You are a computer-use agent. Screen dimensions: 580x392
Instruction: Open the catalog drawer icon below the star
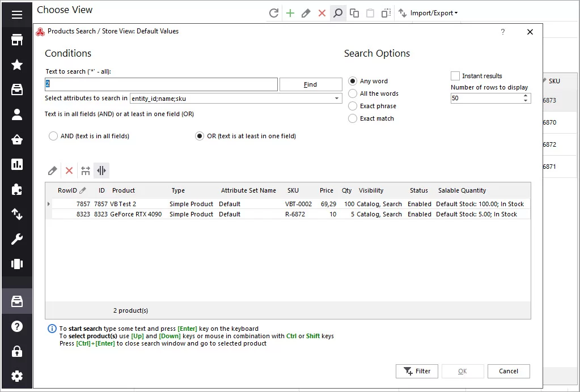(x=16, y=90)
